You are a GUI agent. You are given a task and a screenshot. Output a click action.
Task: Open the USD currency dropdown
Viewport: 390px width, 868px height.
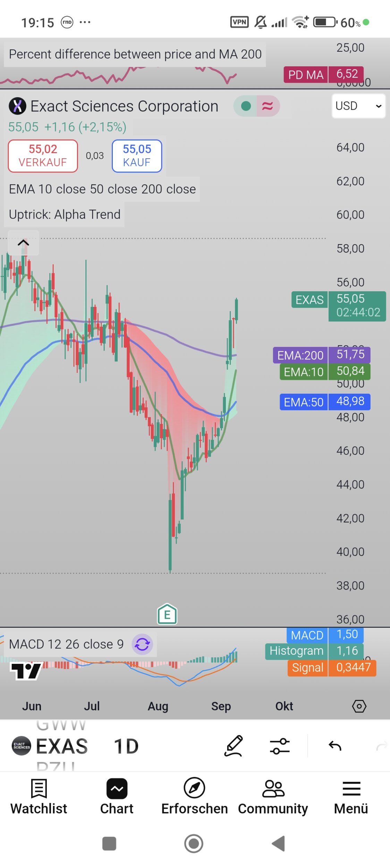pyautogui.click(x=358, y=106)
